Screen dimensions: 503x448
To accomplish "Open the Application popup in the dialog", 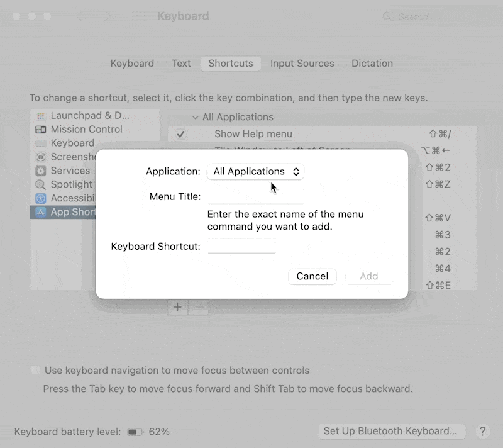I will point(255,171).
